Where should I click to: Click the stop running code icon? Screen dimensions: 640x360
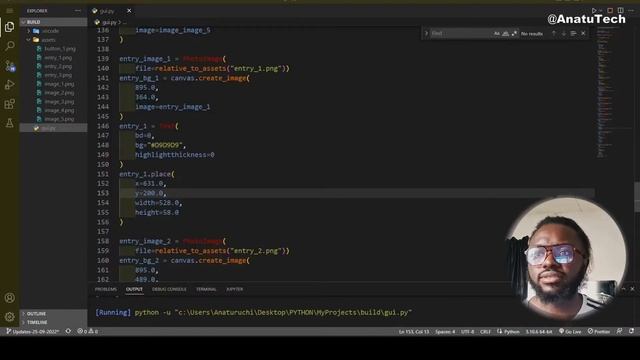610,11
